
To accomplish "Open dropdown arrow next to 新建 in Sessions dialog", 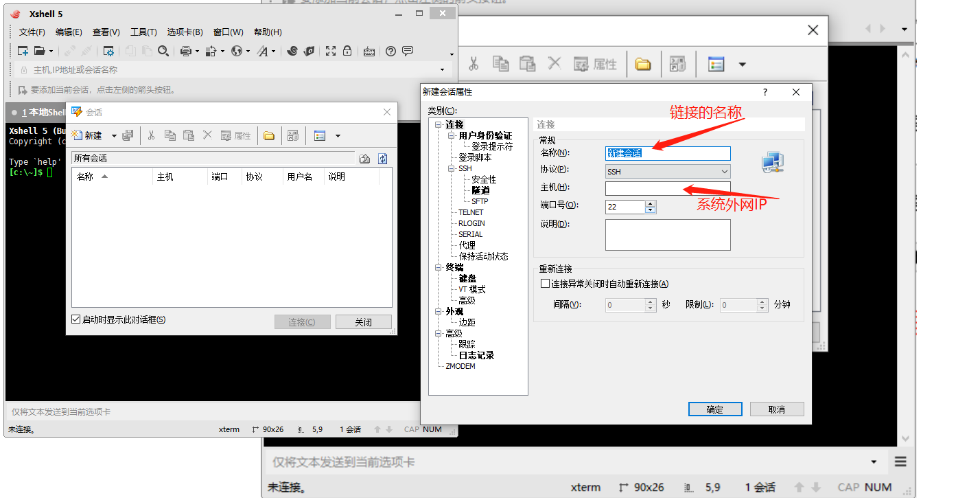I will [114, 135].
